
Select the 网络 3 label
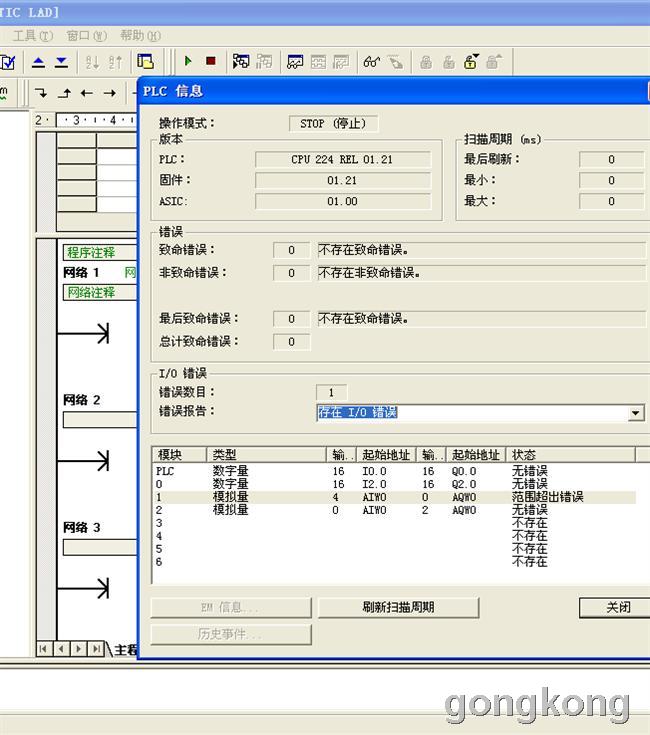[82, 527]
